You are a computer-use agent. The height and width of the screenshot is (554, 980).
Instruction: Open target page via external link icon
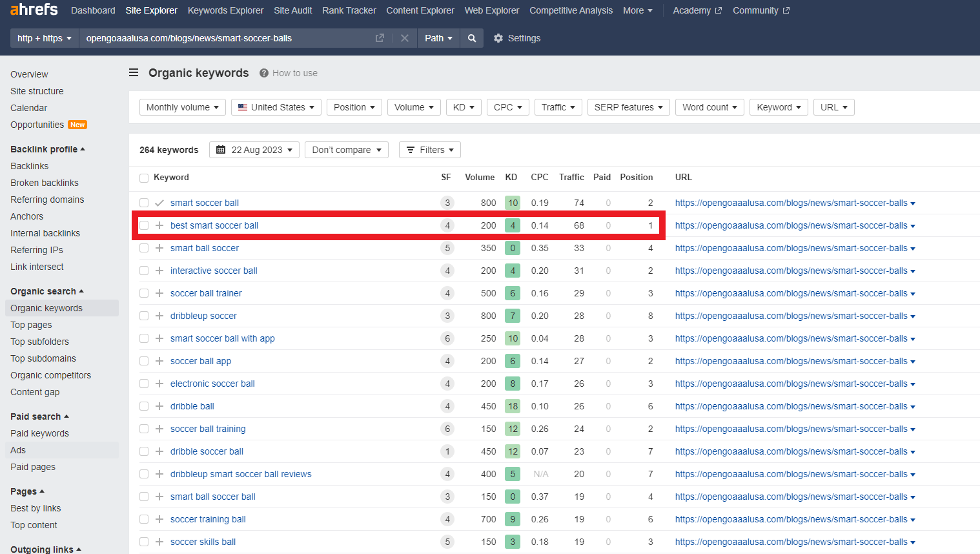pos(379,38)
